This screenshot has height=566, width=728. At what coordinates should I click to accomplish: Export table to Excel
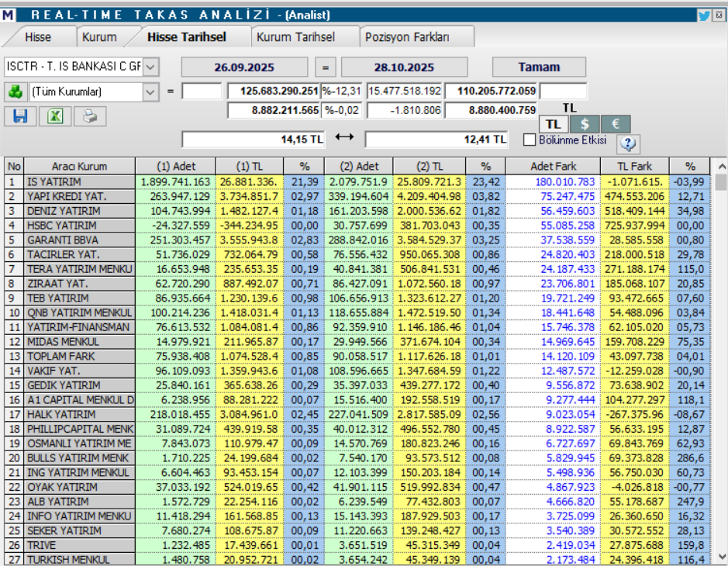[x=55, y=116]
